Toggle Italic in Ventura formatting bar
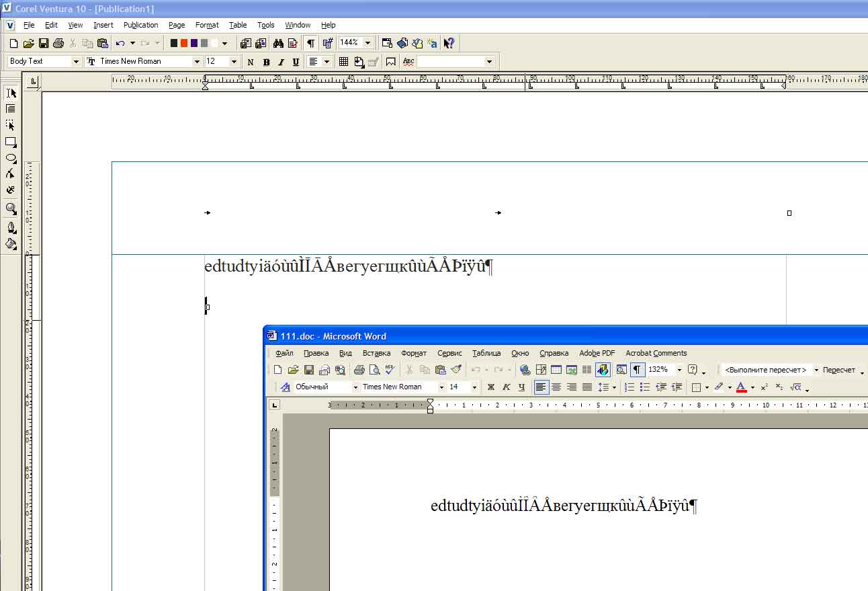Viewport: 868px width, 591px height. 281,62
